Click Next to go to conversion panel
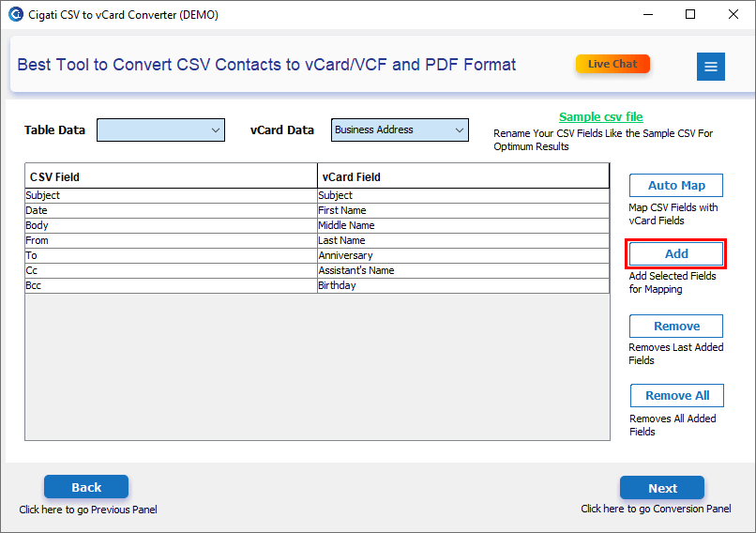The height and width of the screenshot is (533, 756). pyautogui.click(x=662, y=488)
